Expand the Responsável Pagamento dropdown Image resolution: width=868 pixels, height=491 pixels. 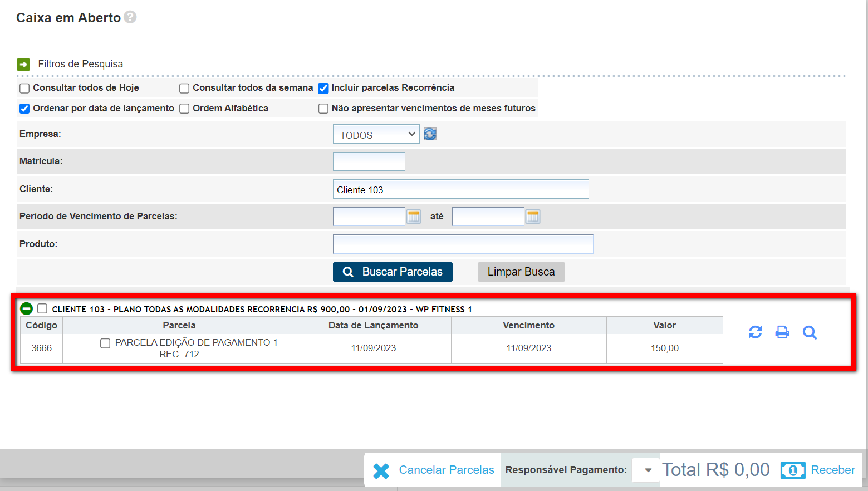pos(647,470)
